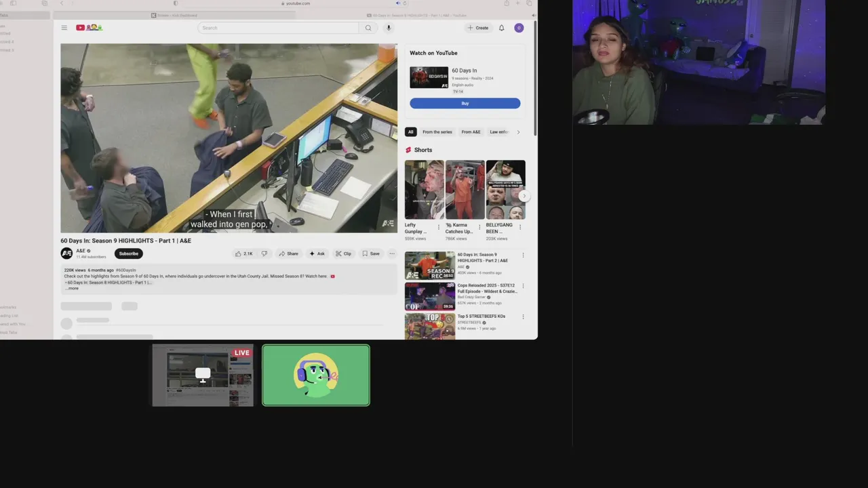Screen dimensions: 868x488
Task: Go back in Safari
Action: click(62, 3)
